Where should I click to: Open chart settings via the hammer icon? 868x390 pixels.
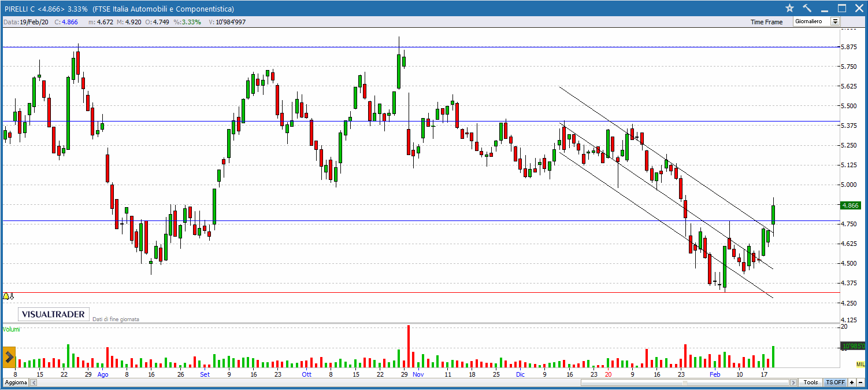pyautogui.click(x=807, y=8)
